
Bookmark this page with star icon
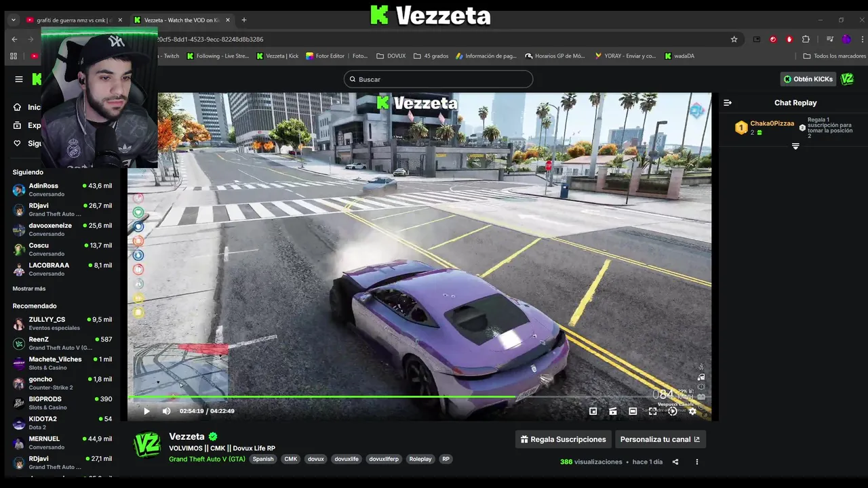[734, 39]
